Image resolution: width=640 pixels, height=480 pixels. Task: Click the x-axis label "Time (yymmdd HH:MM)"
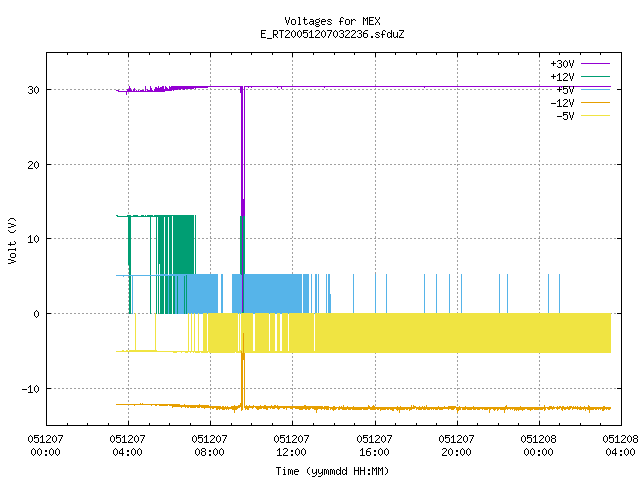332,471
